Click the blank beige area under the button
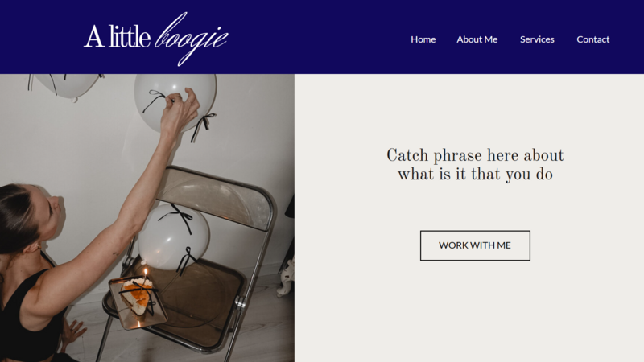The width and height of the screenshot is (644, 362). [x=475, y=312]
